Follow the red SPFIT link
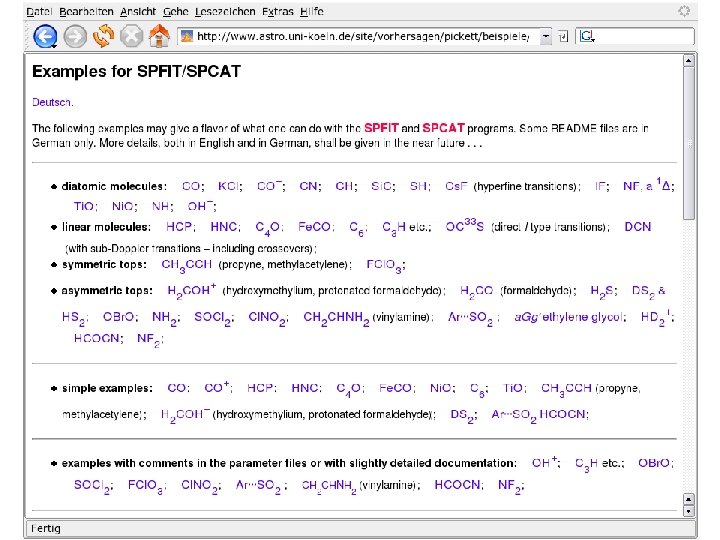The height and width of the screenshot is (540, 720). [x=381, y=128]
